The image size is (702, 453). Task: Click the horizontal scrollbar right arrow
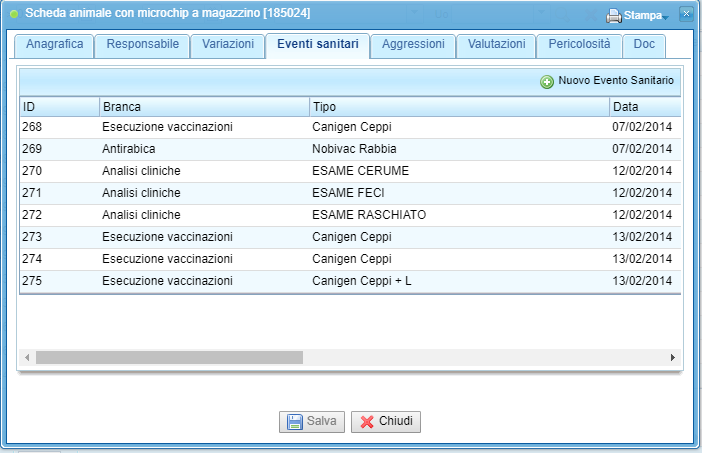[x=672, y=358]
